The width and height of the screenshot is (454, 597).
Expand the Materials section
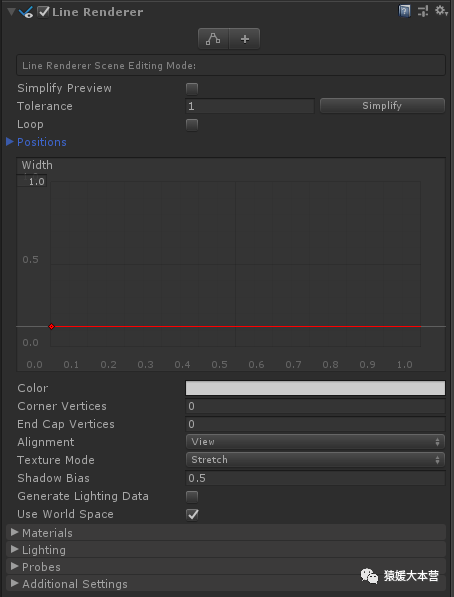(x=226, y=533)
